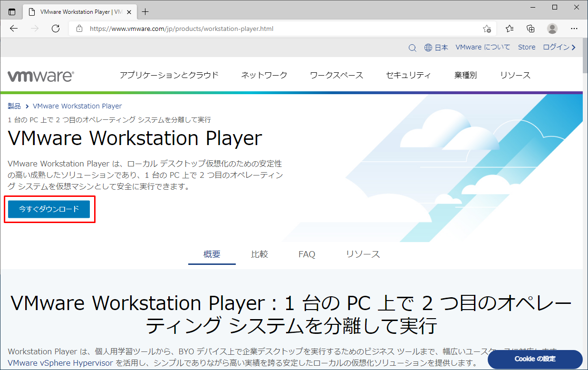The height and width of the screenshot is (370, 588).
Task: Click the browser back arrow
Action: pos(13,29)
